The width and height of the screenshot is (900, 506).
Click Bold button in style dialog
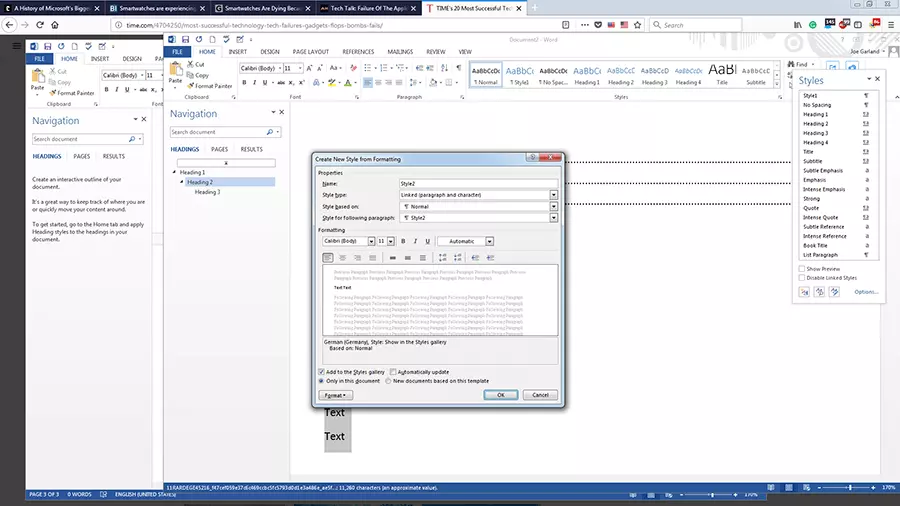403,241
